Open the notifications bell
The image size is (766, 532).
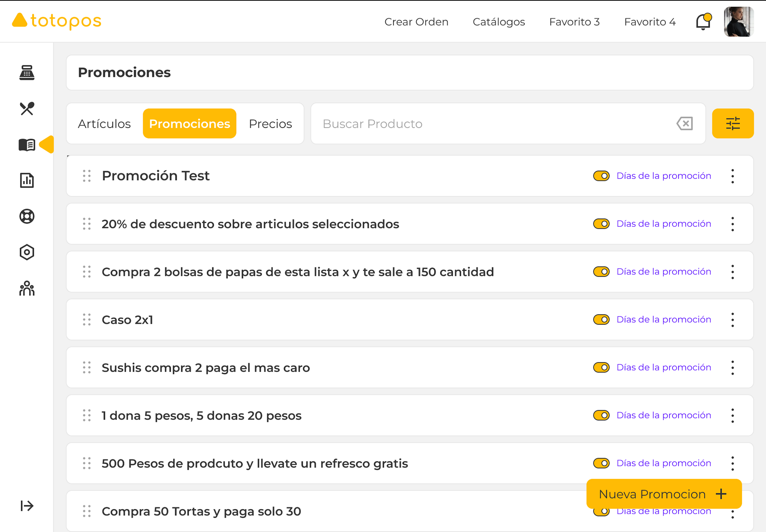pos(703,22)
